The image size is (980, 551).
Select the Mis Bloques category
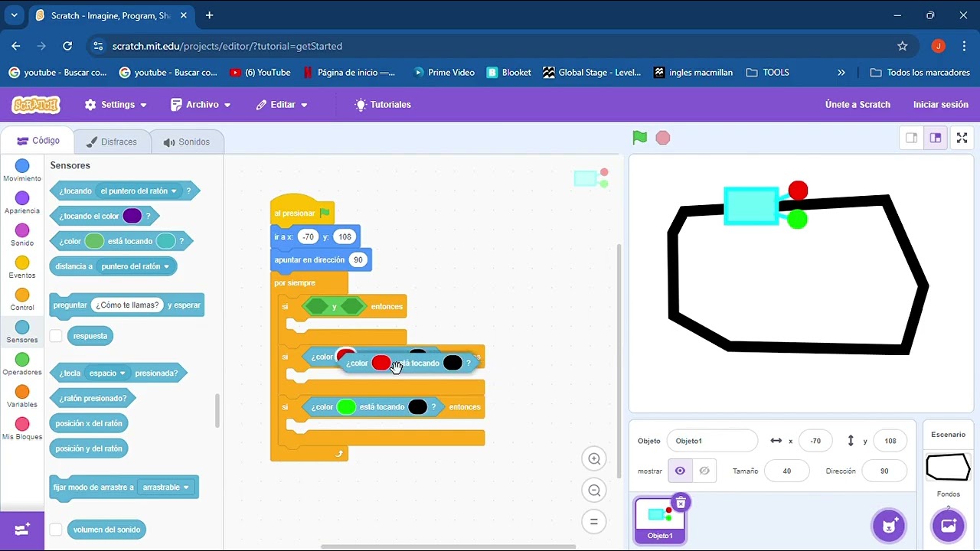click(x=22, y=429)
